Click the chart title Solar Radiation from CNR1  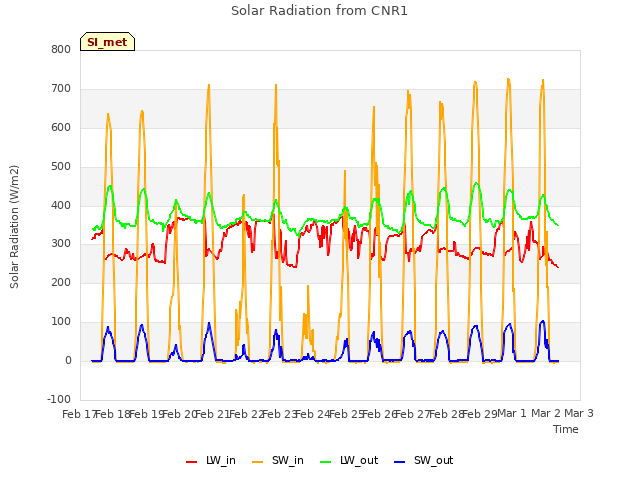pos(319,11)
